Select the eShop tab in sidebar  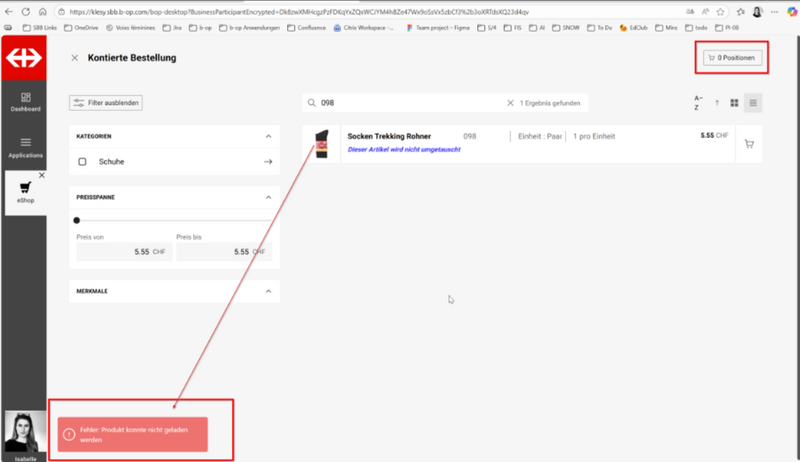tap(25, 192)
